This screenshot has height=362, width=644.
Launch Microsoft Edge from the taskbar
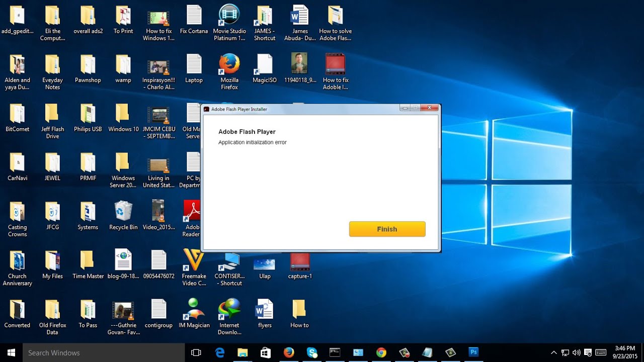pyautogui.click(x=220, y=352)
